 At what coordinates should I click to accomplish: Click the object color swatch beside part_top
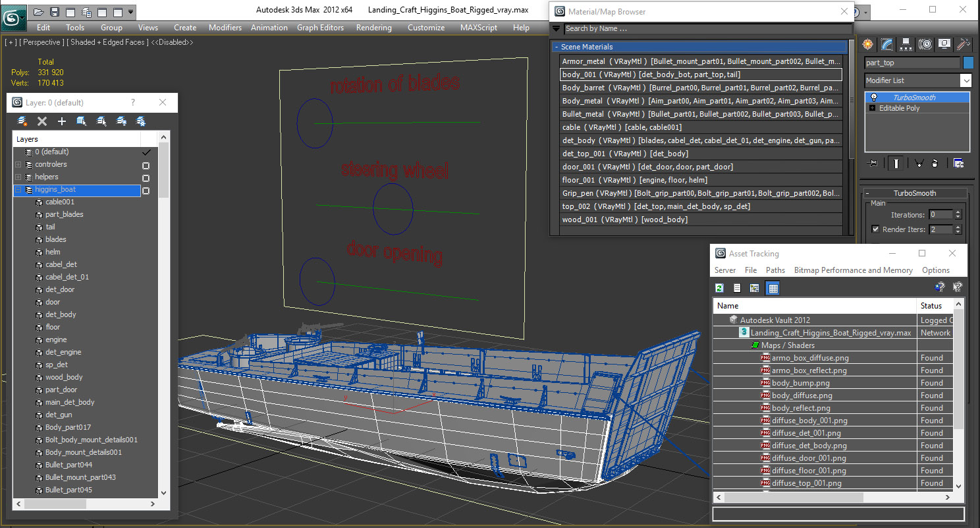[x=967, y=63]
